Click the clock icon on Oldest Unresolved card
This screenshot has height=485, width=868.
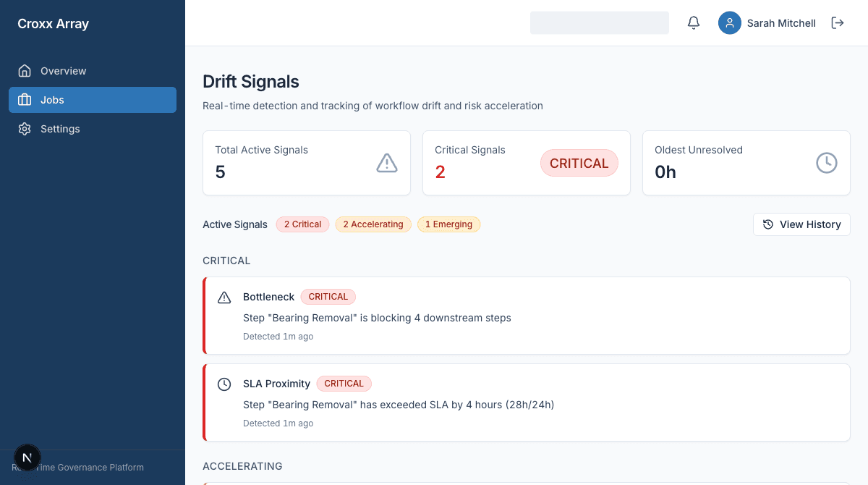[x=827, y=163]
